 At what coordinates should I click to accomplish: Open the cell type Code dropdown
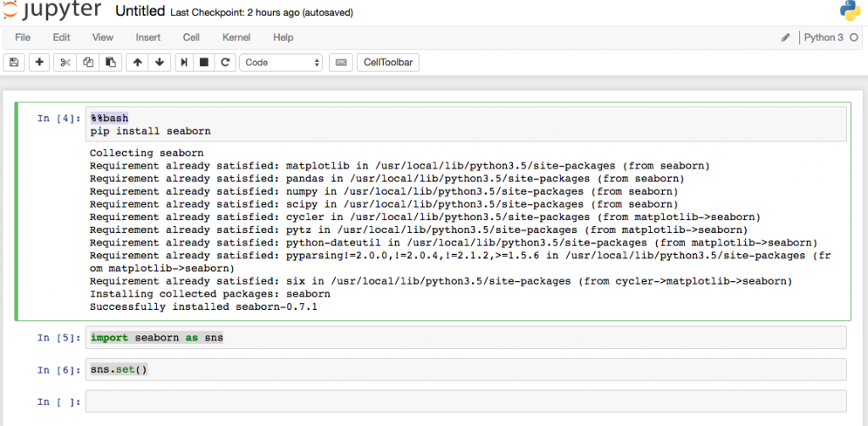pyautogui.click(x=281, y=63)
